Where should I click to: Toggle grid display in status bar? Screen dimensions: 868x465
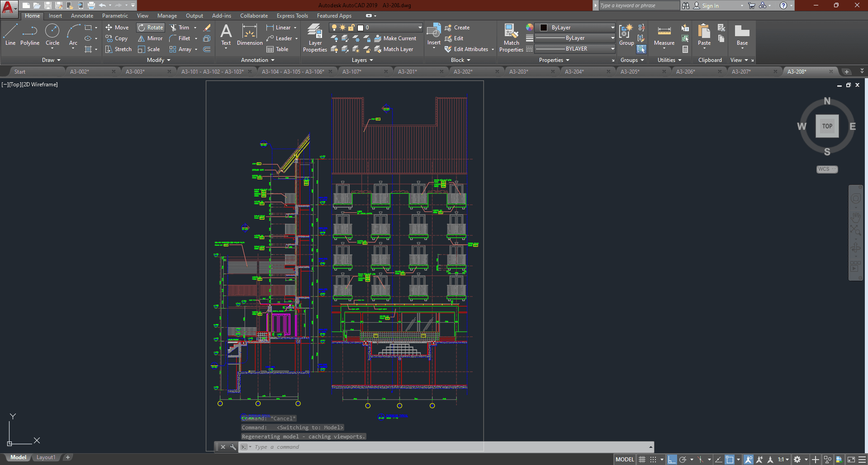click(642, 460)
